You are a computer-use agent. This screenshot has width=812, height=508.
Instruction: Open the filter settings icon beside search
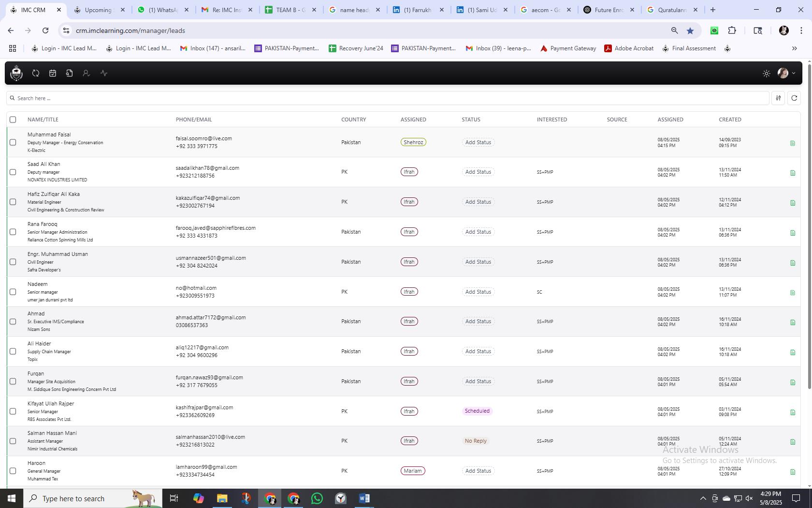tap(778, 98)
